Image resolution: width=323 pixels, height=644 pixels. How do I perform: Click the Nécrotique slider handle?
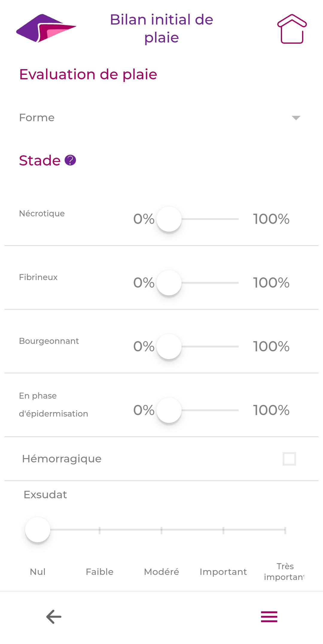169,219
